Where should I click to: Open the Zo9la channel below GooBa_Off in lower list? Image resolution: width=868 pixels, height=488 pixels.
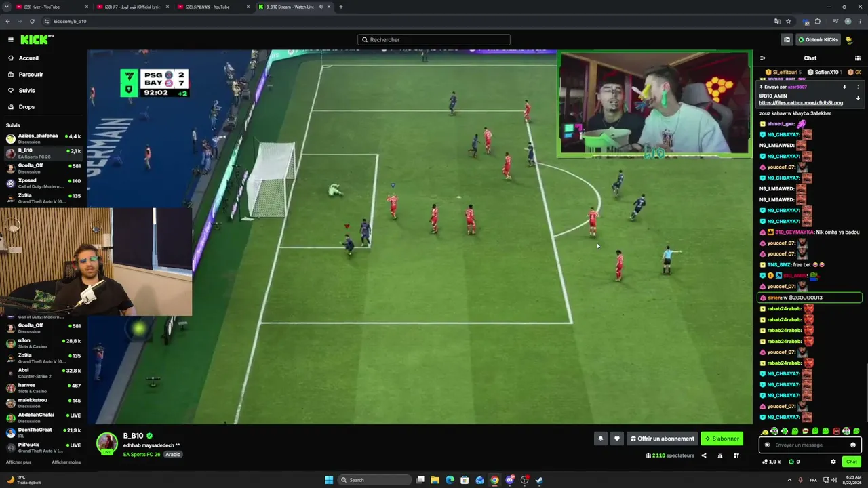click(43, 358)
